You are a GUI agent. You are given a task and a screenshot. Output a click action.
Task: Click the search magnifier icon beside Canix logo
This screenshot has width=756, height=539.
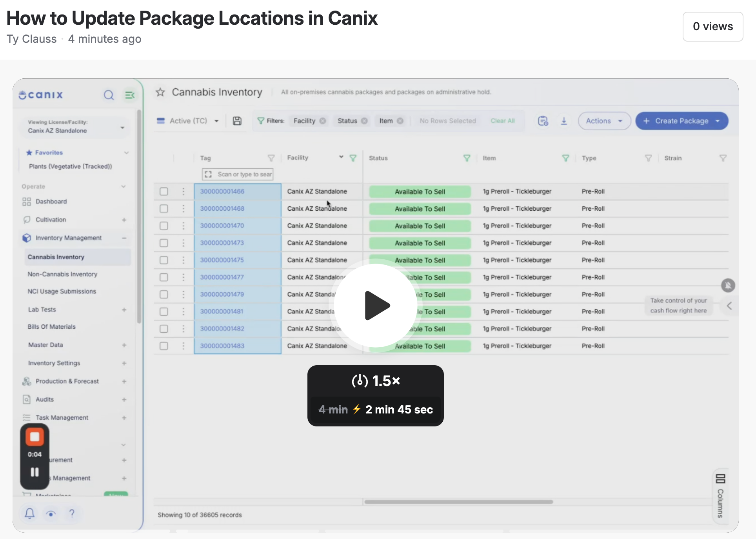tap(109, 95)
